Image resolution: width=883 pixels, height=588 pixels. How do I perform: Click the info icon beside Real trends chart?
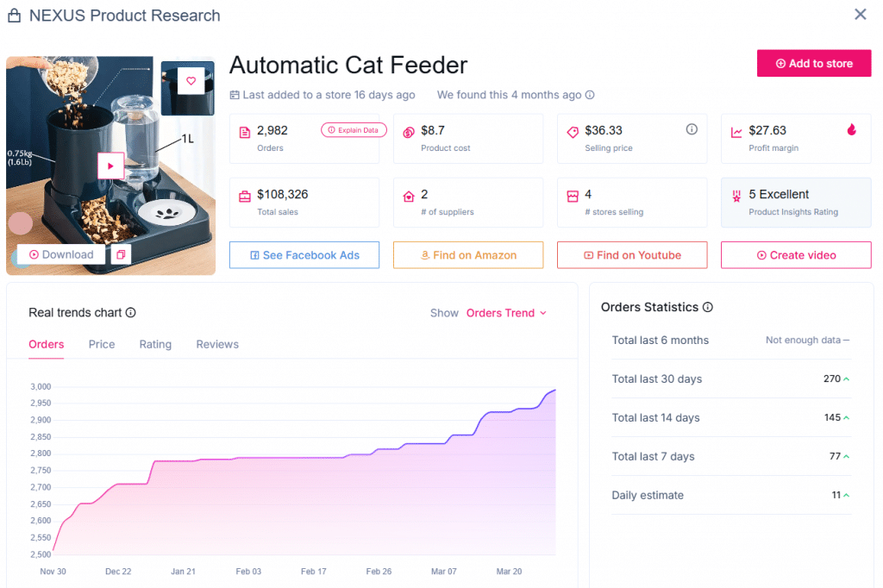[130, 313]
